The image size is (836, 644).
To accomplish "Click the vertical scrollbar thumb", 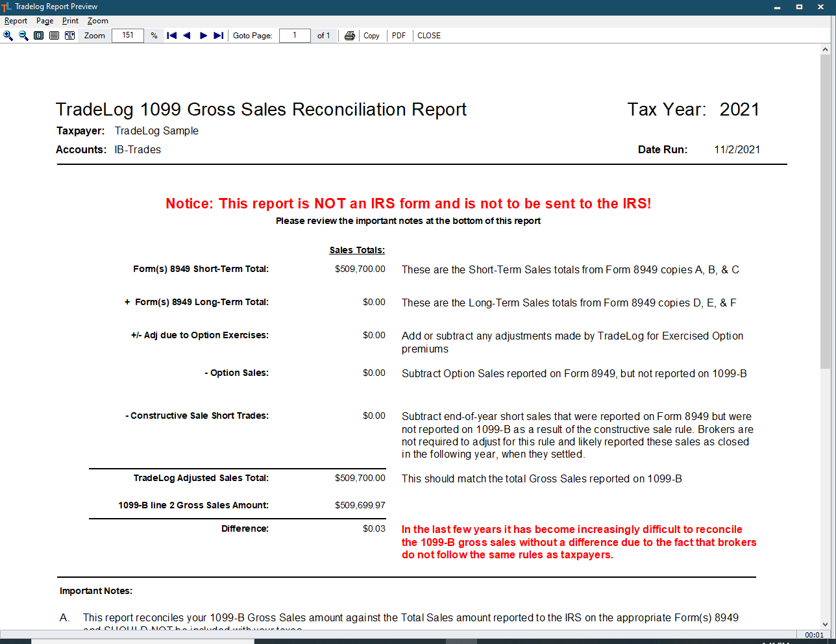I will [825, 212].
